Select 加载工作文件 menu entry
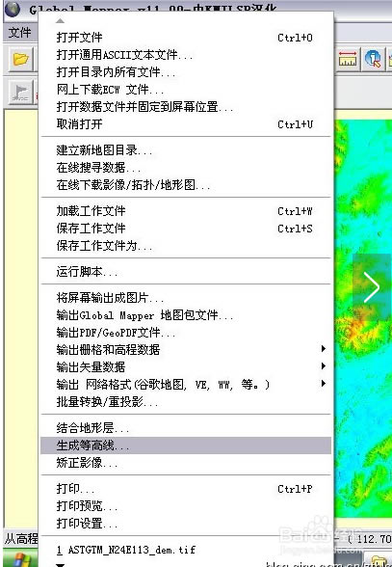Image resolution: width=392 pixels, height=567 pixels. coord(186,211)
